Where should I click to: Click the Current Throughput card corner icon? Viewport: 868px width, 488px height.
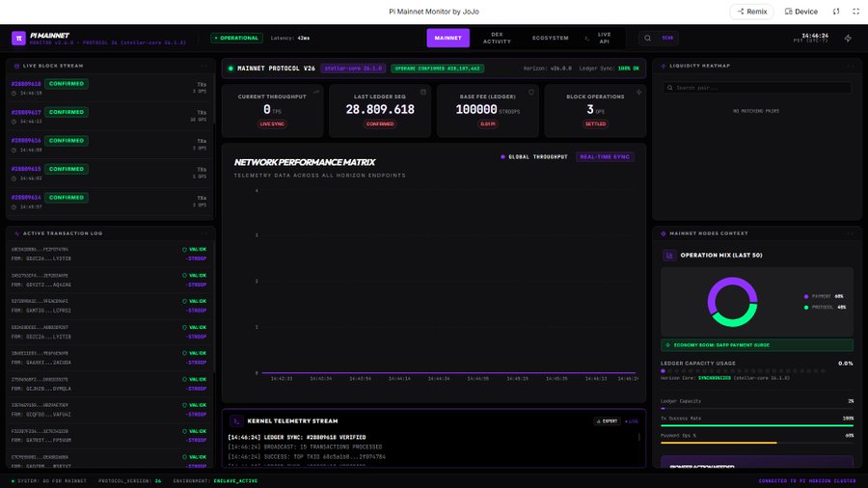click(x=316, y=93)
